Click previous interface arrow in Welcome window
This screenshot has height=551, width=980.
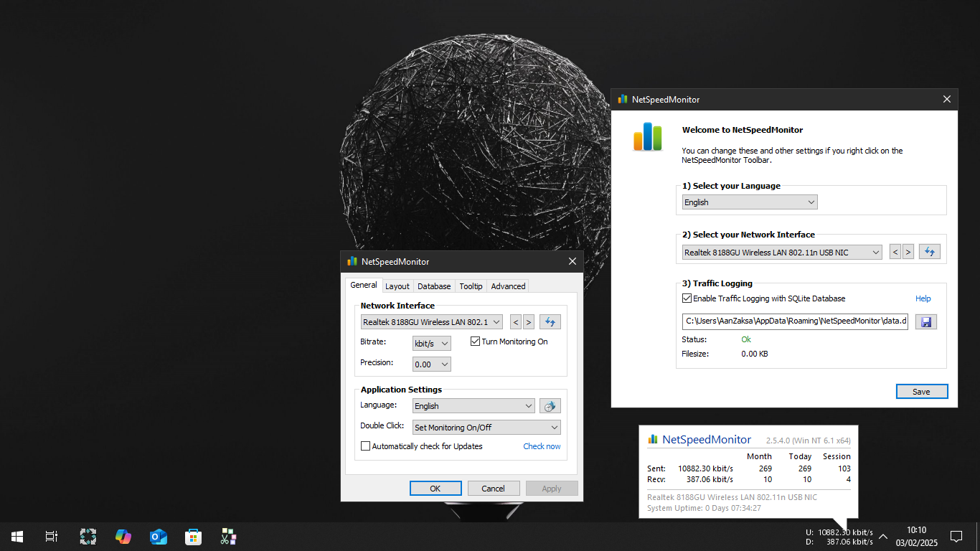(x=895, y=252)
